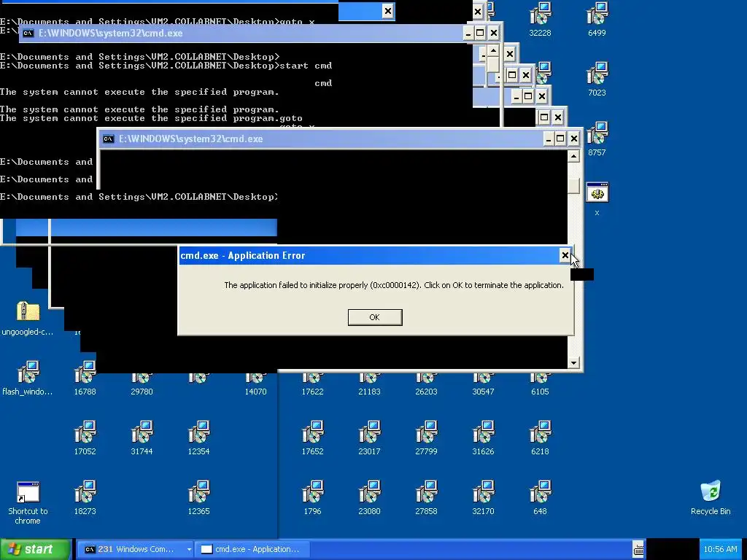
Task: Minimize the front cmd.exe window
Action: coord(549,139)
